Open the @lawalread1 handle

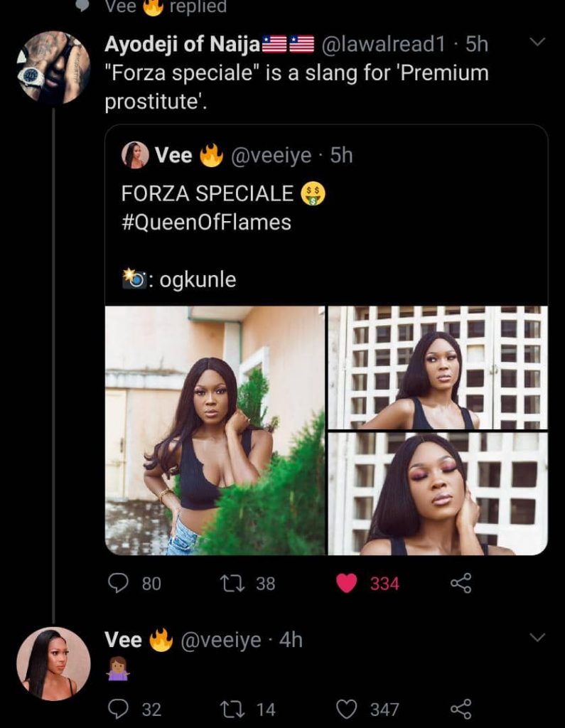tap(384, 44)
